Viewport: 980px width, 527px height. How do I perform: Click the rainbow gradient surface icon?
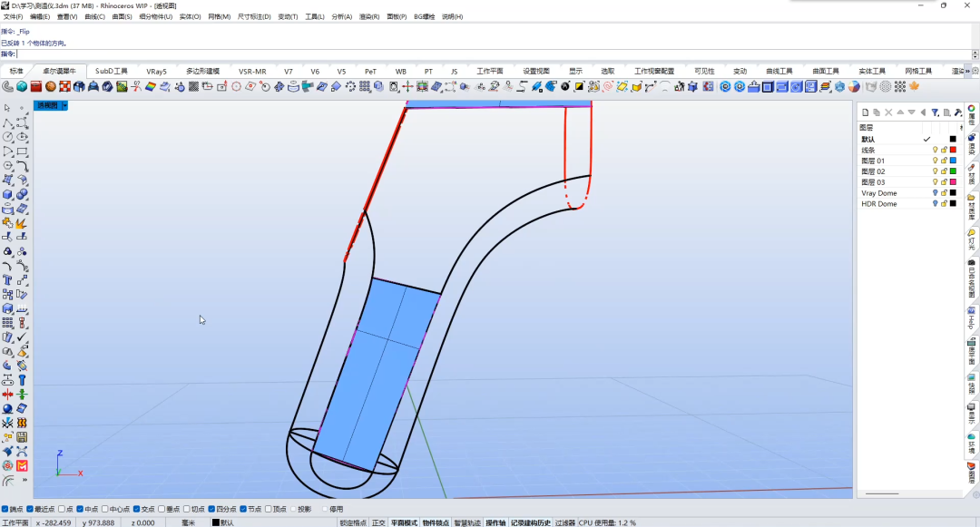151,87
